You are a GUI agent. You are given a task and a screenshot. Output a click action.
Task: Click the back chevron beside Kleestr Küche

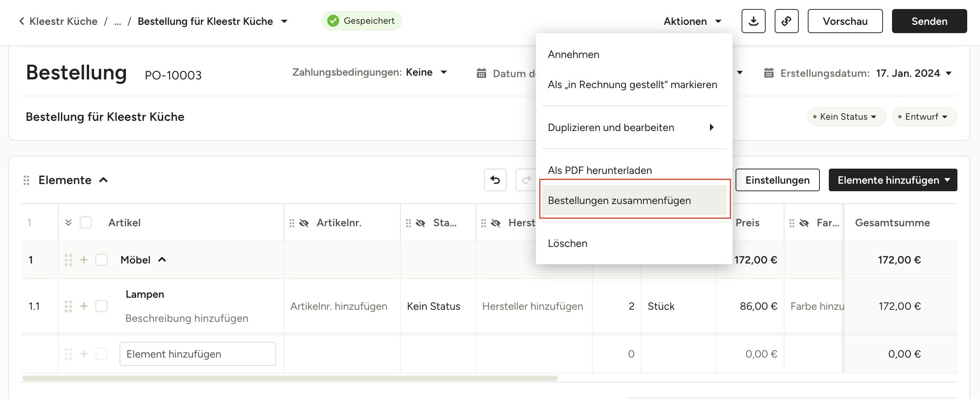(x=22, y=21)
